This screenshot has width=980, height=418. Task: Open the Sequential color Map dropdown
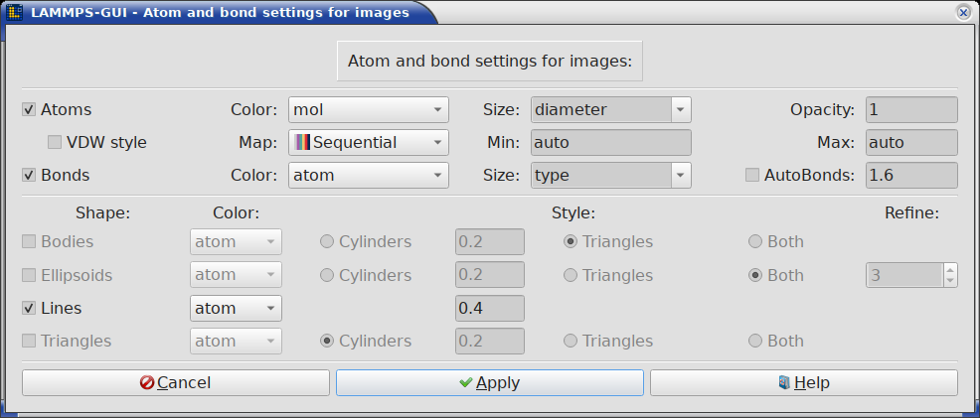pos(368,142)
